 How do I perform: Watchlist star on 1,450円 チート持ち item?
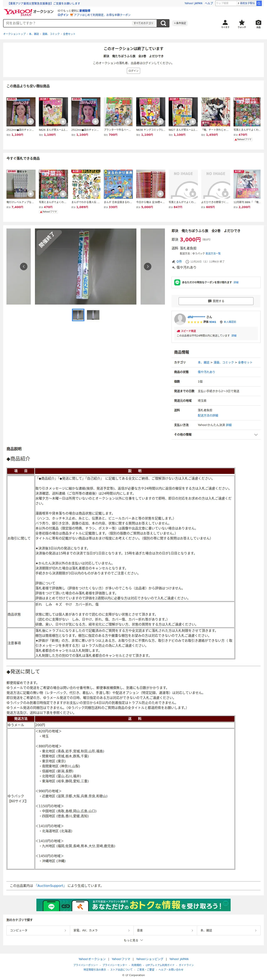pyautogui.click(x=225, y=121)
